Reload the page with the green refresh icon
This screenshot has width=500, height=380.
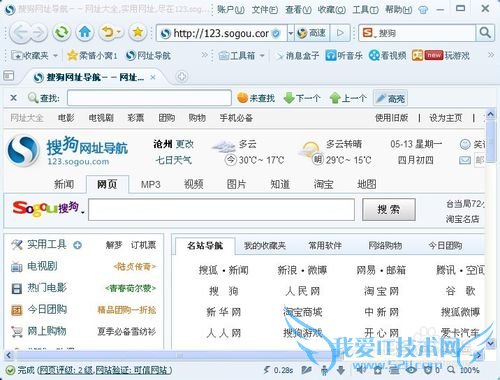(x=62, y=33)
